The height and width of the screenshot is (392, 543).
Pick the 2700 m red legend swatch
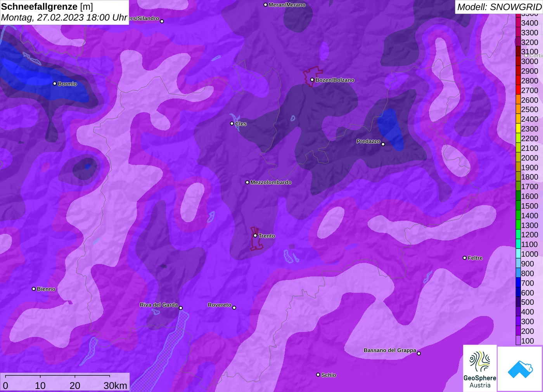[x=518, y=90]
